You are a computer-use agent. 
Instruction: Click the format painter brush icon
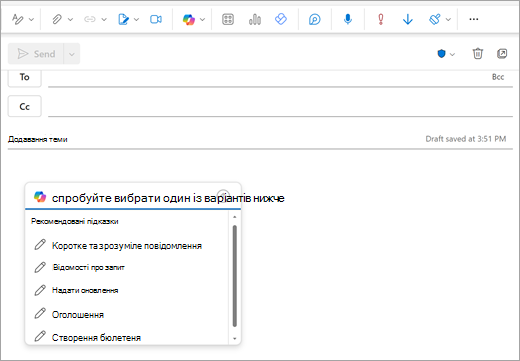[435, 19]
